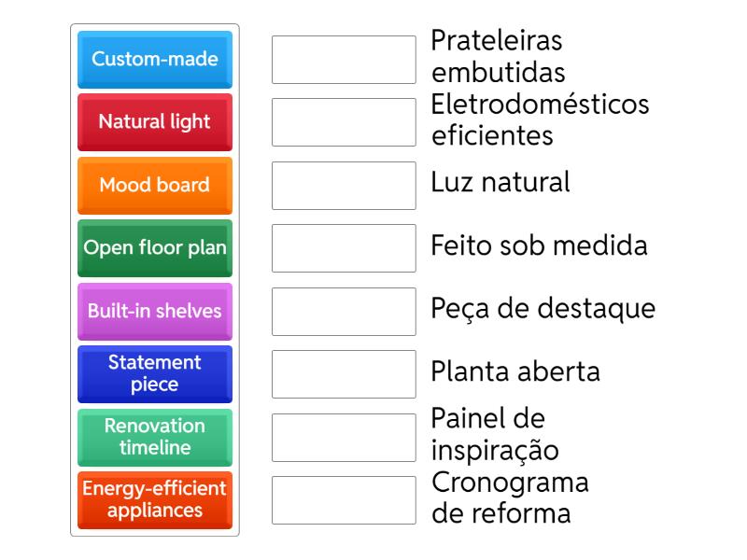
Task: Select the answer box for Cronograma de reforma
Action: (344, 499)
